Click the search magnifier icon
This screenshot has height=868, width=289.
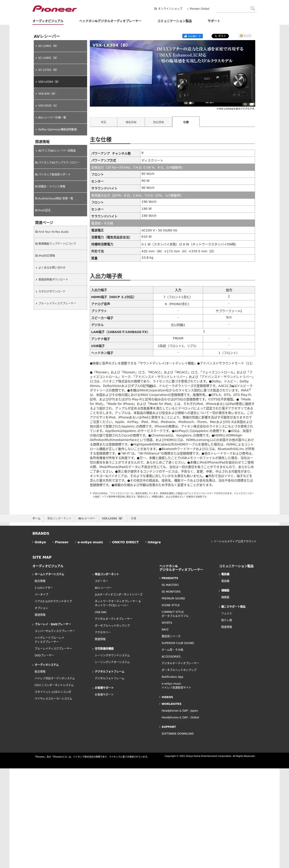pos(252,8)
